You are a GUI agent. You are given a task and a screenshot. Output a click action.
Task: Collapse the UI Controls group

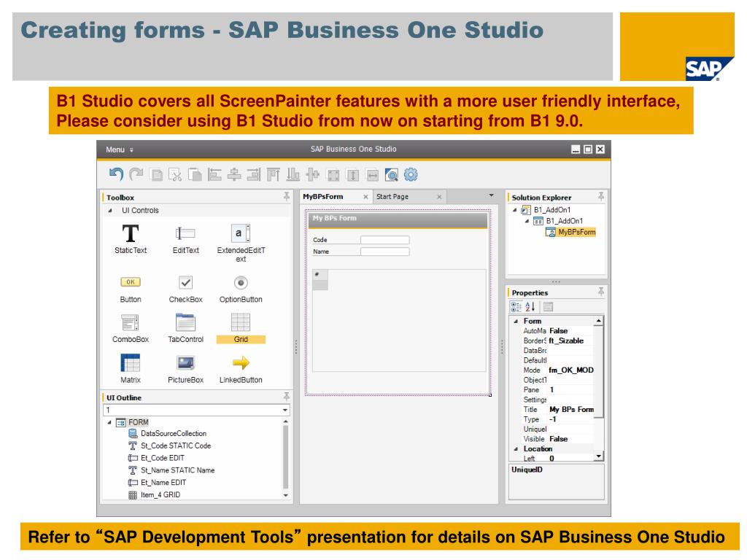(110, 211)
